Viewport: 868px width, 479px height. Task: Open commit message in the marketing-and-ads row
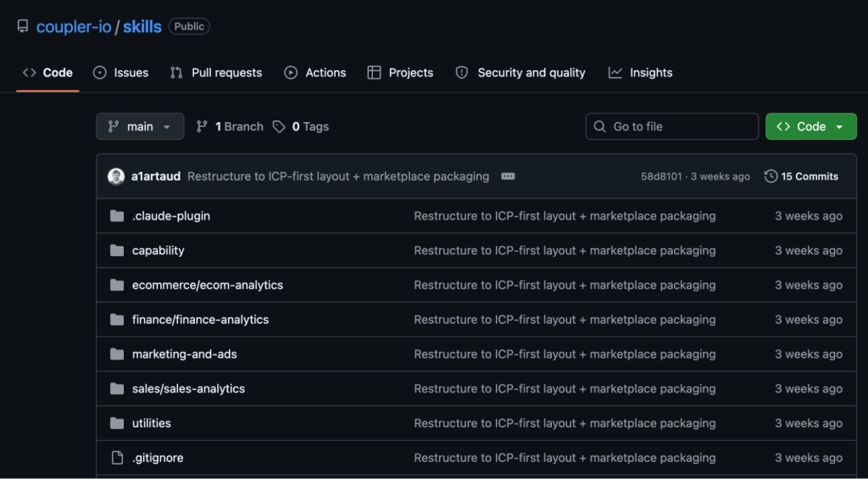click(565, 354)
